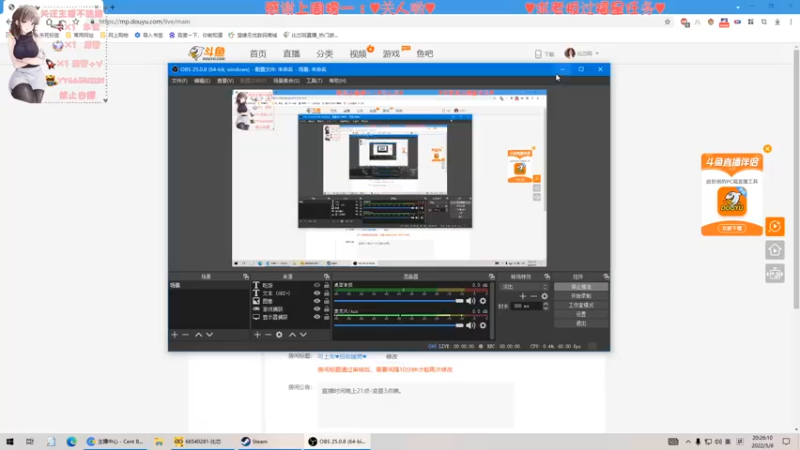Pop out the Scenes dock panel icon
The width and height of the screenshot is (800, 450).
point(245,277)
